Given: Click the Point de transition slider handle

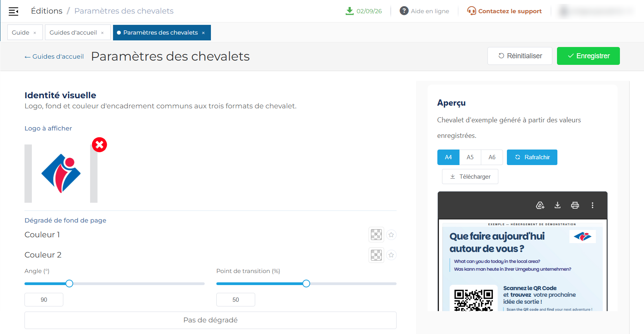Looking at the screenshot, I should pos(306,284).
